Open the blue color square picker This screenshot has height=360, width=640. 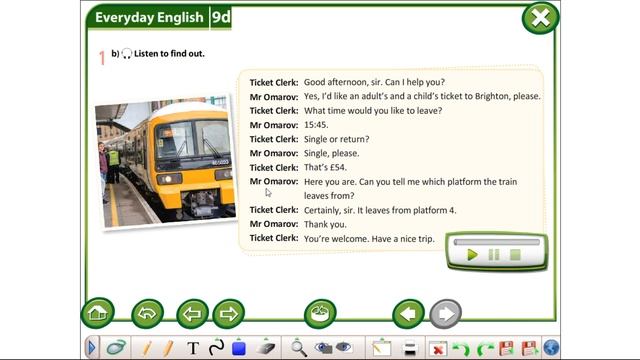[x=239, y=348]
